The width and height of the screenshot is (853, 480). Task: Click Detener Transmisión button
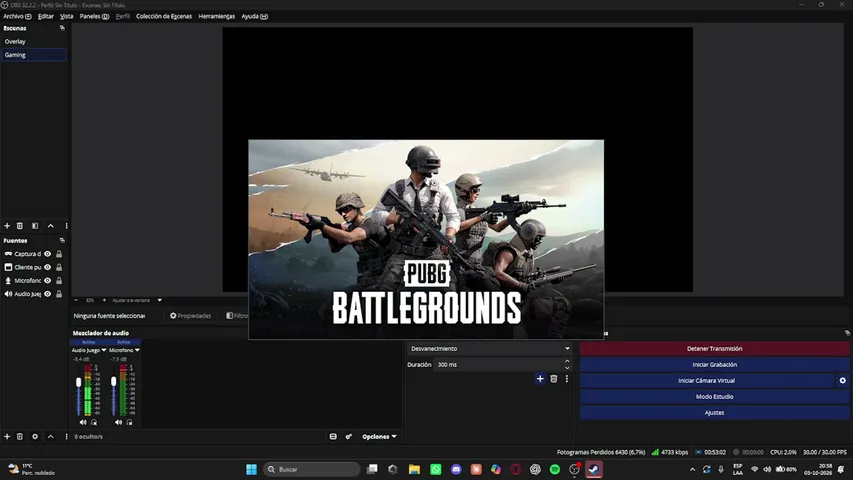(x=714, y=349)
